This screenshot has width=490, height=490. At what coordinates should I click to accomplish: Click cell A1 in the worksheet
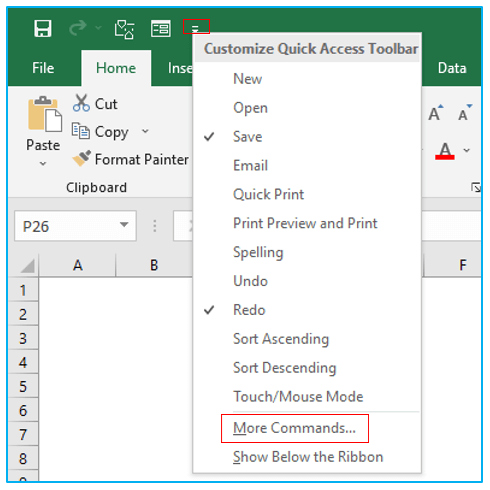click(77, 290)
